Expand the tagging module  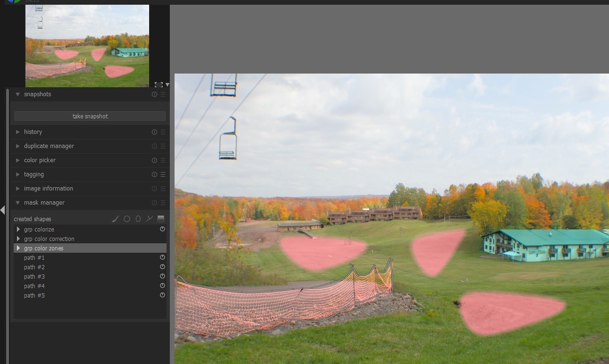pos(18,174)
